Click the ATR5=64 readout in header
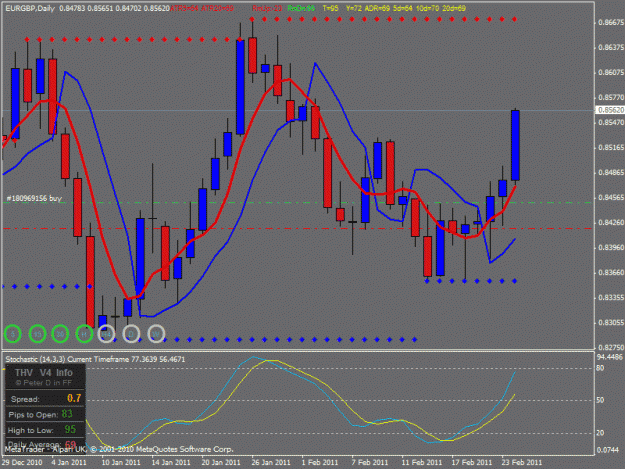 pyautogui.click(x=184, y=8)
